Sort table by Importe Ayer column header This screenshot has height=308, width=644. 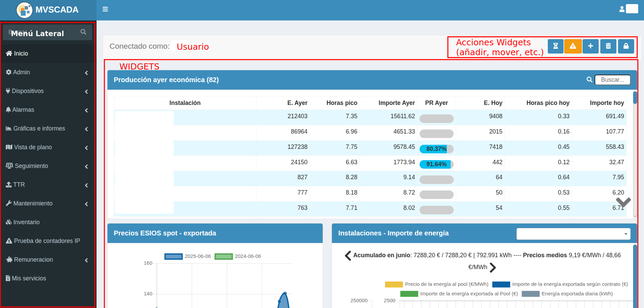point(396,103)
